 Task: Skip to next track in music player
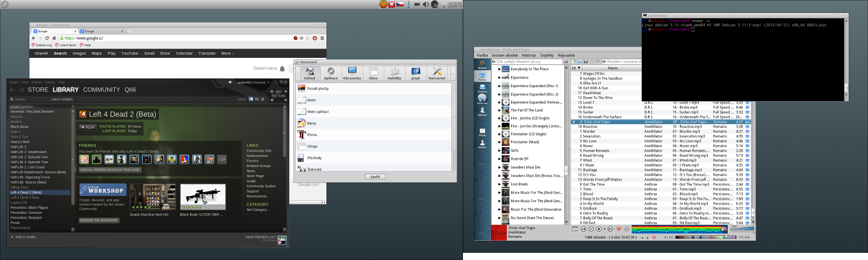click(610, 229)
